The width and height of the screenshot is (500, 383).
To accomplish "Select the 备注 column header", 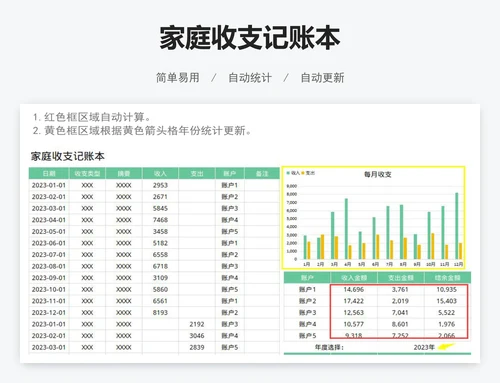I will pos(262,174).
